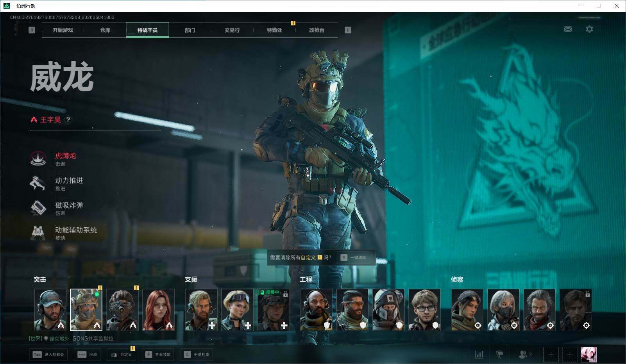Viewport: 626px width, 364px height.
Task: Select the blond male support operator
Action: coord(201,310)
